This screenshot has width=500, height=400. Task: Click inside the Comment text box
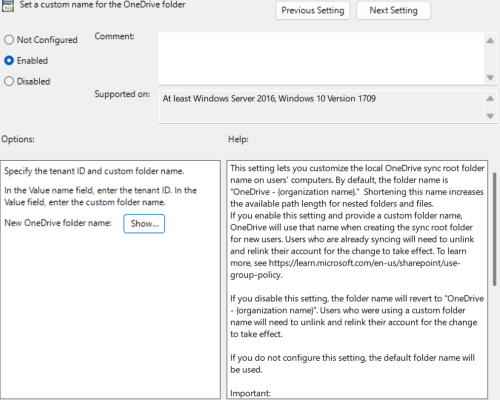(321, 58)
